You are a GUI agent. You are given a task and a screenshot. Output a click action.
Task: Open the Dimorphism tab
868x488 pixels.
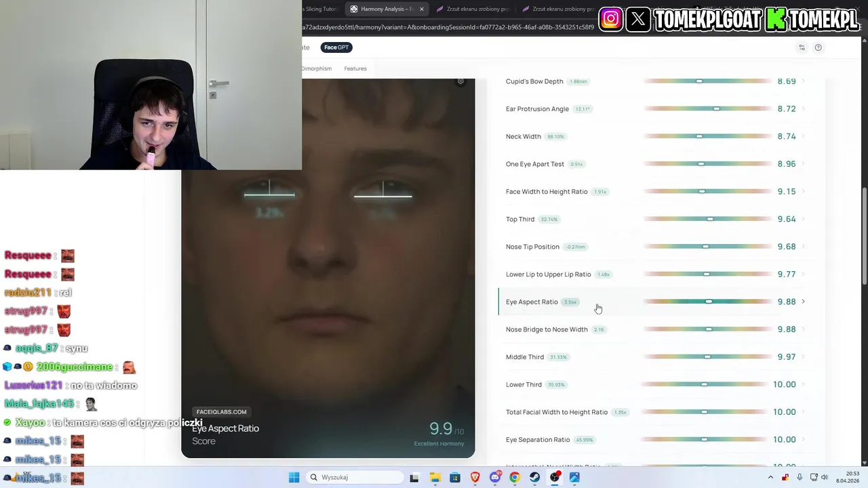click(317, 68)
